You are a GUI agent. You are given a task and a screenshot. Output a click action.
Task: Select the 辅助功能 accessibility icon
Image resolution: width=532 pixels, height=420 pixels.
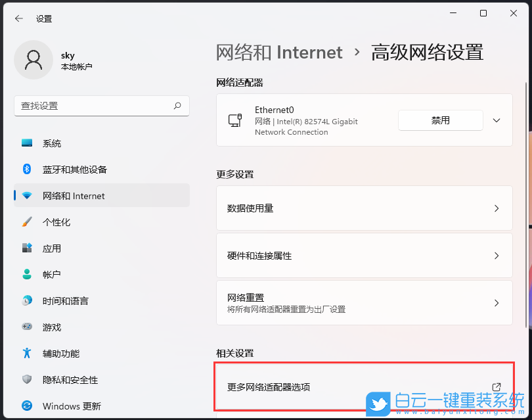tap(26, 353)
